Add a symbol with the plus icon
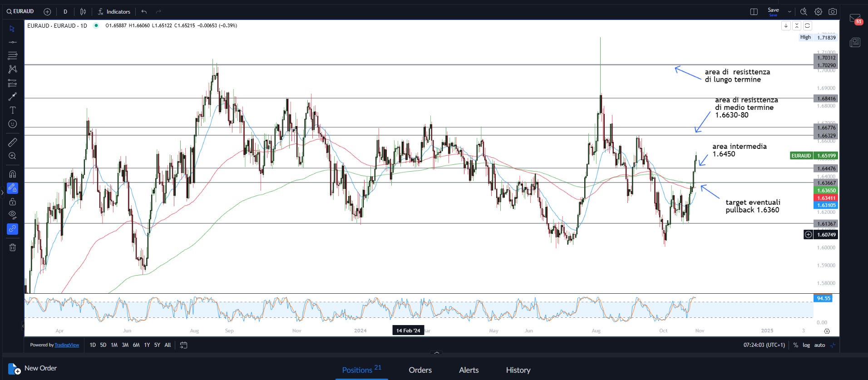 [47, 12]
